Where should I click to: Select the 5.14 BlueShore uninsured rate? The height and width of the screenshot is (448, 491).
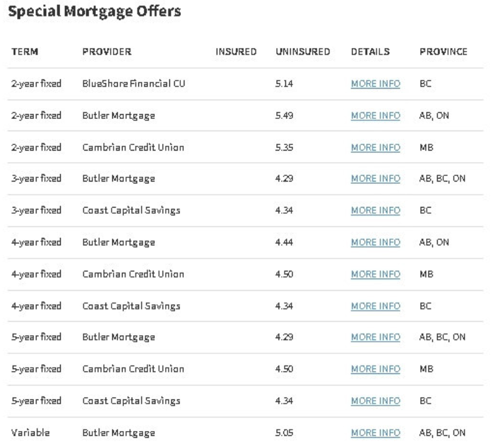coord(284,84)
